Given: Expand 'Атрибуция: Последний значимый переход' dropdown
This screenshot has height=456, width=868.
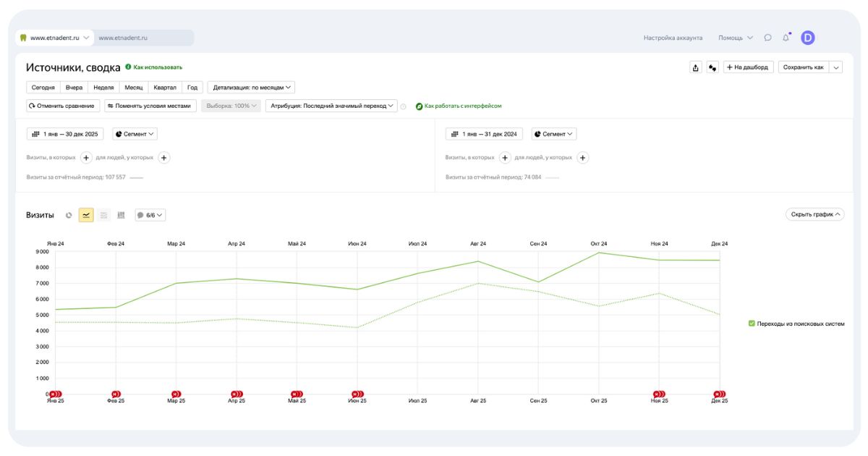Looking at the screenshot, I should (x=331, y=106).
